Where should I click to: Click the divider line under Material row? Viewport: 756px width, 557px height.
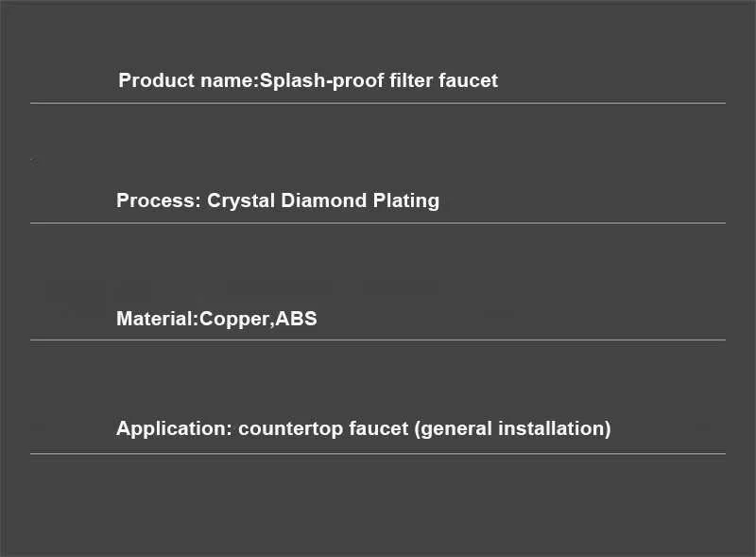[378, 339]
